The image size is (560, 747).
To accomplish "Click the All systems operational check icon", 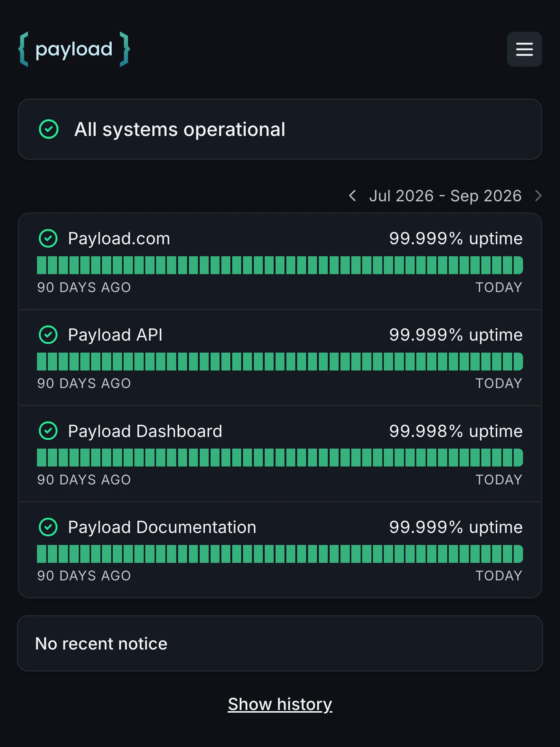I will 49,129.
